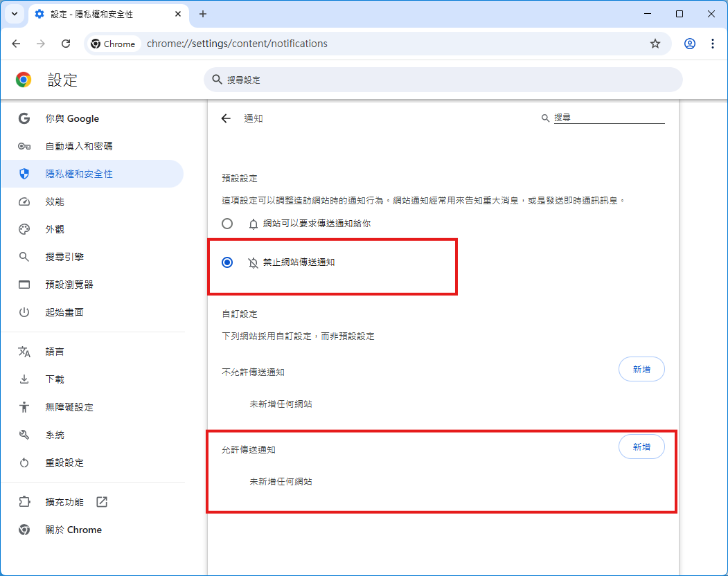Open the tab search chevron
The height and width of the screenshot is (576, 728).
click(x=15, y=14)
